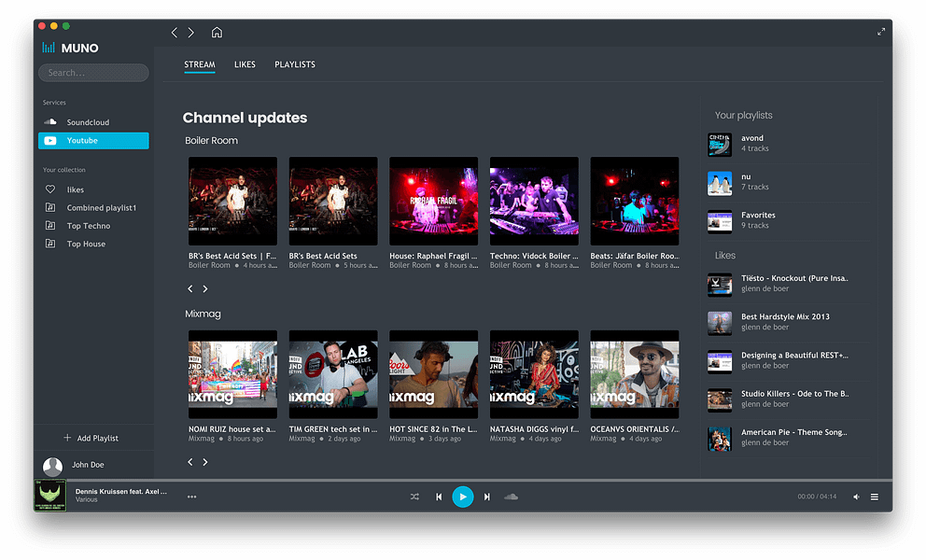Show next Boiler Room videos
The width and height of the screenshot is (926, 560).
point(205,288)
